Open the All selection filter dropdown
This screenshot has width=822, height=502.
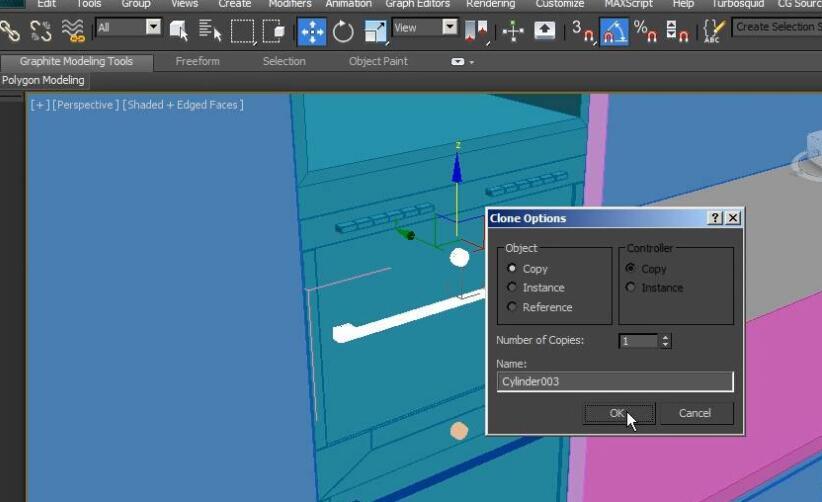pos(153,27)
